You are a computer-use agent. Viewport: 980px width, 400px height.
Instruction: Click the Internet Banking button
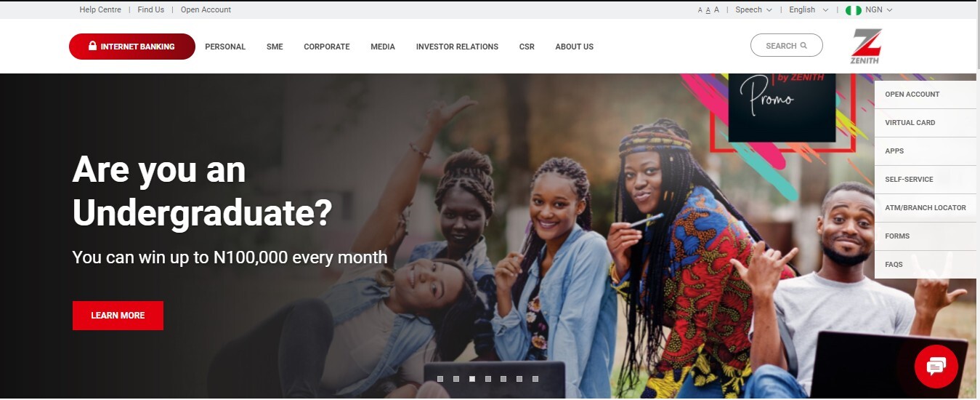(x=132, y=47)
